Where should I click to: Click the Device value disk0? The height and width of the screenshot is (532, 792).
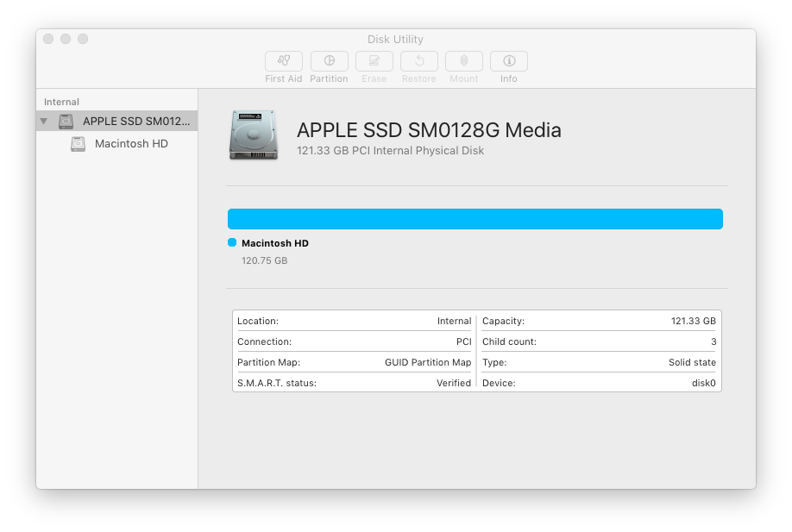pyautogui.click(x=704, y=383)
